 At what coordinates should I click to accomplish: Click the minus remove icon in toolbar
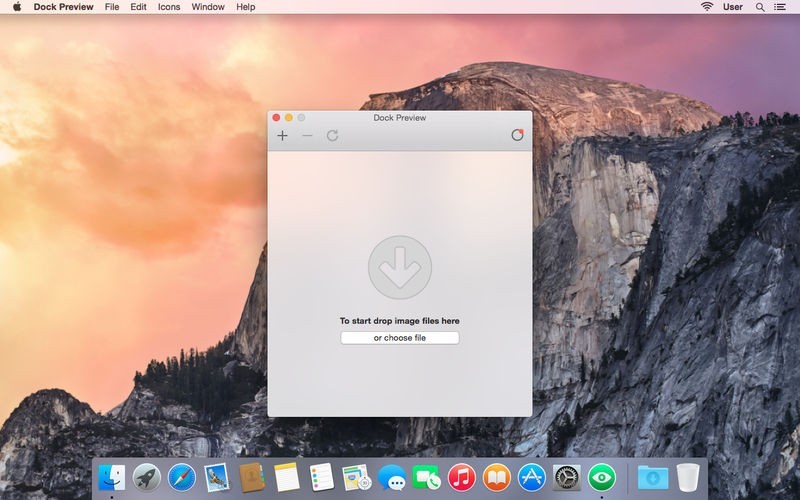[x=307, y=136]
